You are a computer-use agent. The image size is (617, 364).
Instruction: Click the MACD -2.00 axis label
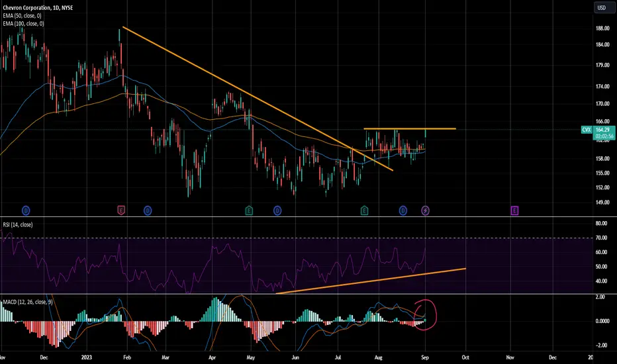point(600,345)
